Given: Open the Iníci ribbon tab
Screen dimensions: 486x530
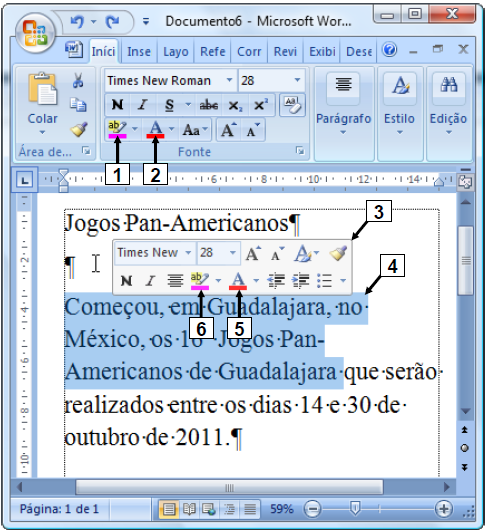Looking at the screenshot, I should click(103, 51).
